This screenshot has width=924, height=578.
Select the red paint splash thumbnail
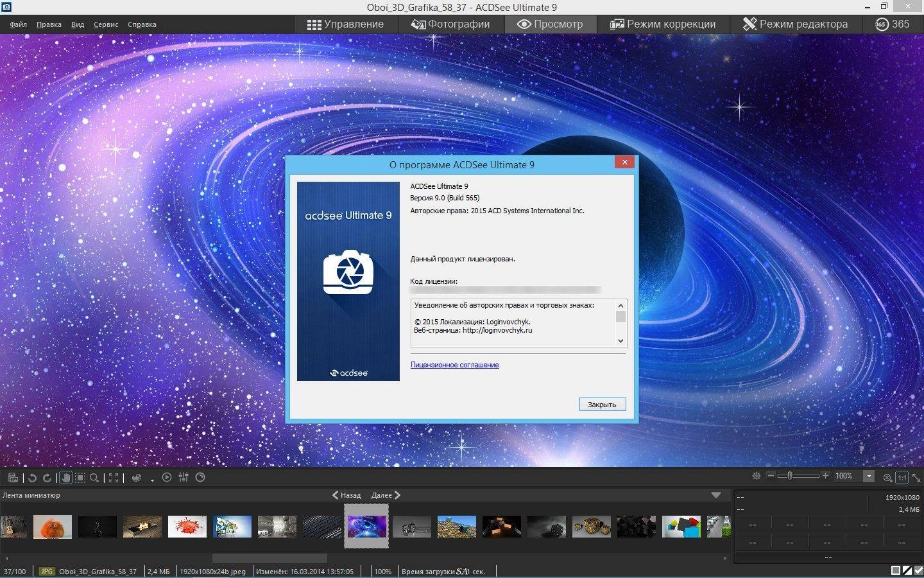pos(187,527)
